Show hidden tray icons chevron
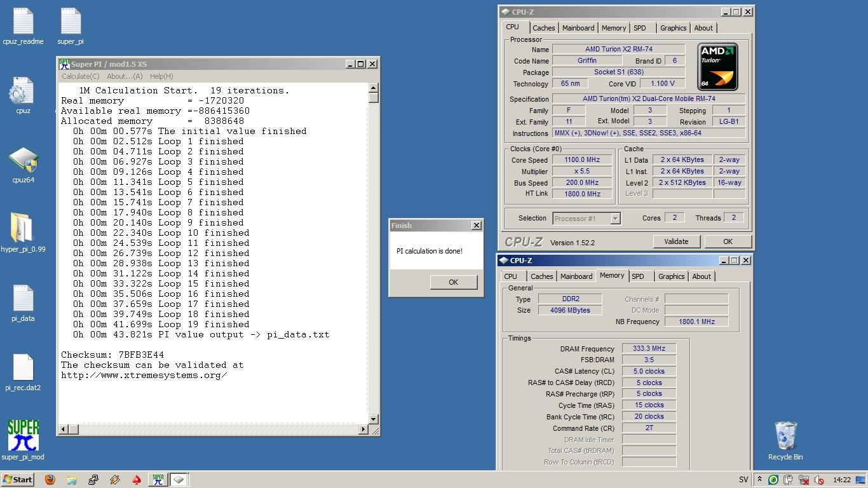The width and height of the screenshot is (868, 488). (x=760, y=480)
